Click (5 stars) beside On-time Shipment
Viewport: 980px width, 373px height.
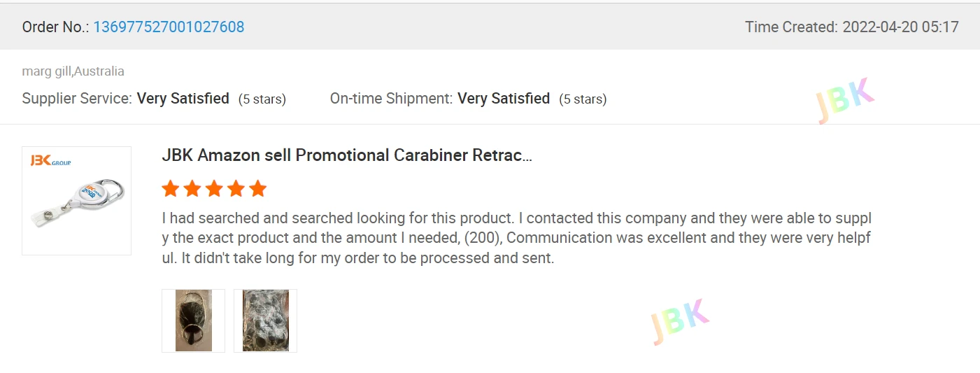pos(583,99)
